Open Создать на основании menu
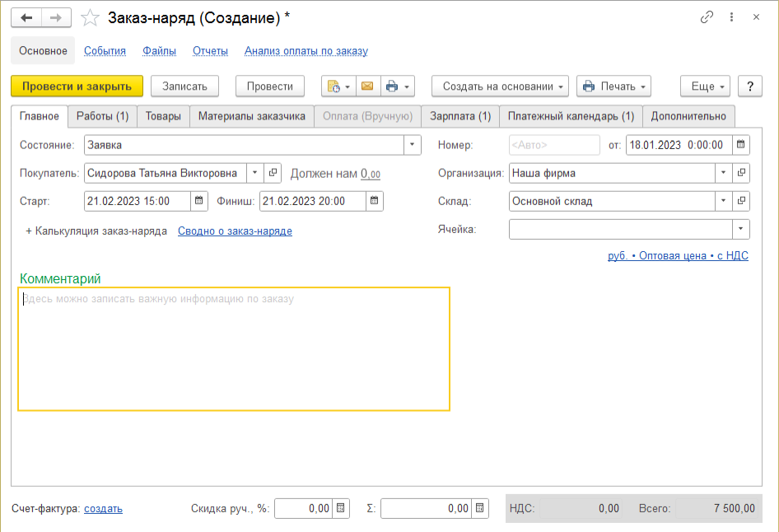This screenshot has height=532, width=779. [x=500, y=86]
